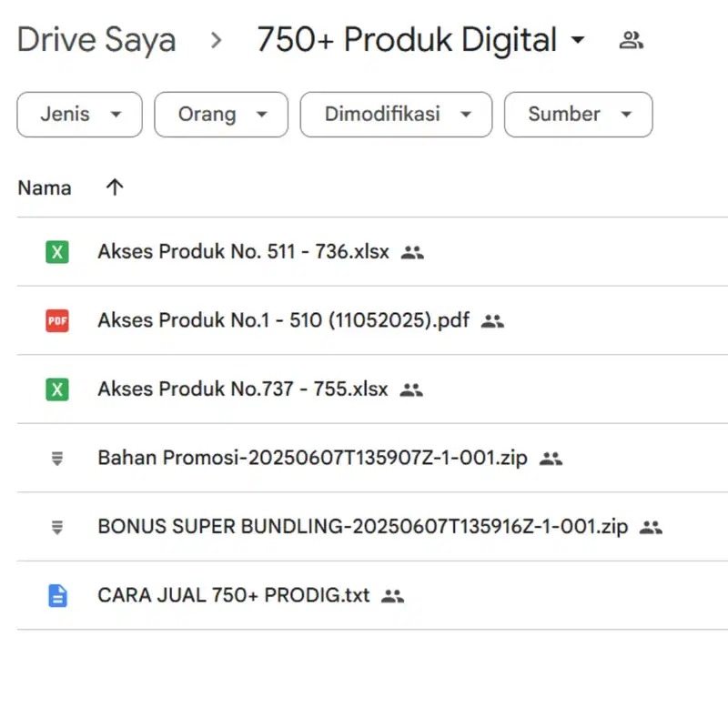Click the shared icon next to CARA JUAL 750+ PRODIG.txt
Screen dimensions: 728x728
392,596
